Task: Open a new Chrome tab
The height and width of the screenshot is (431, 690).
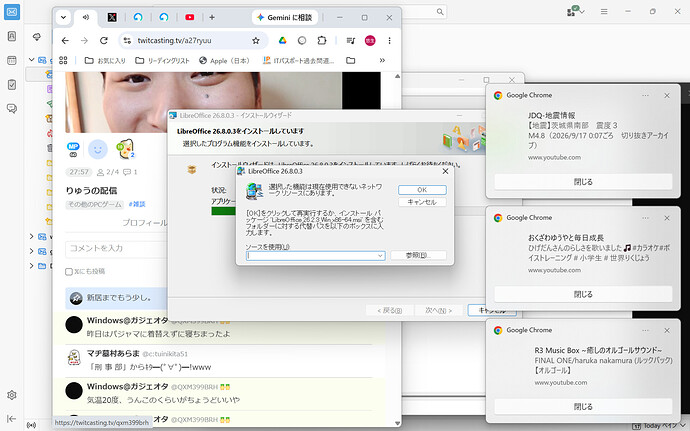Action: click(212, 18)
